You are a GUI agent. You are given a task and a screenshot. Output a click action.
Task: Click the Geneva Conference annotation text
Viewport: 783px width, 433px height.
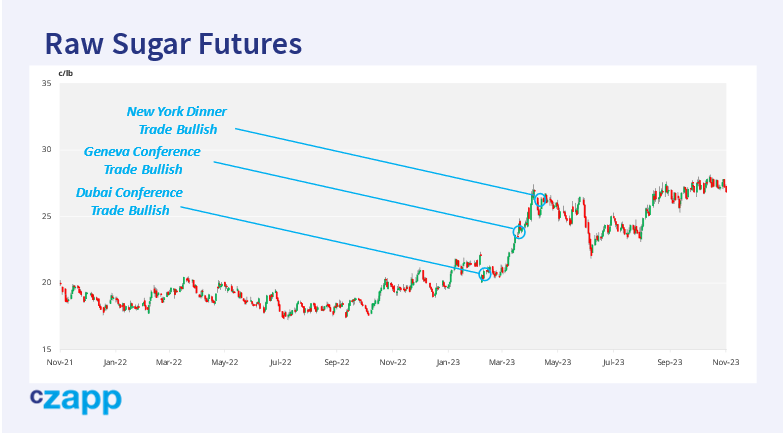tap(142, 161)
